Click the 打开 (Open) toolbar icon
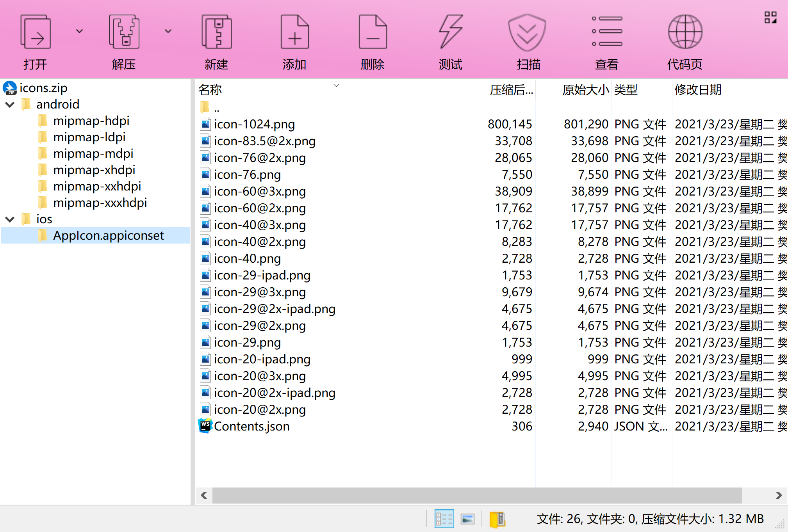 click(x=35, y=32)
